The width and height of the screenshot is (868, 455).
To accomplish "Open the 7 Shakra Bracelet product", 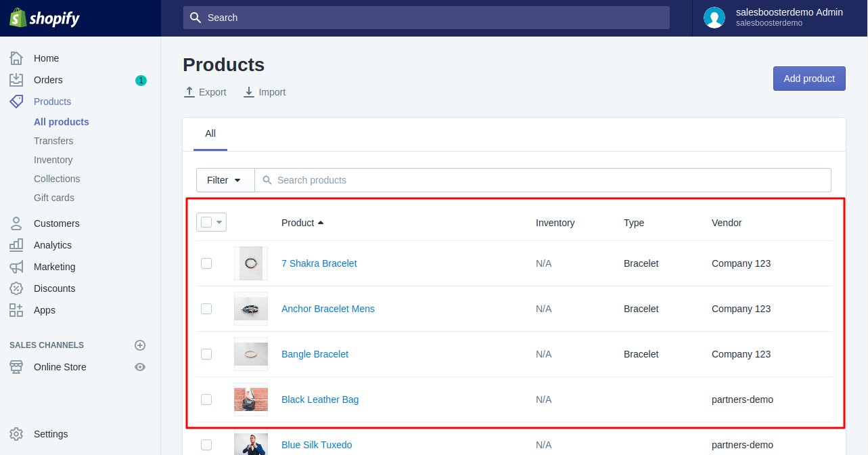I will [319, 263].
